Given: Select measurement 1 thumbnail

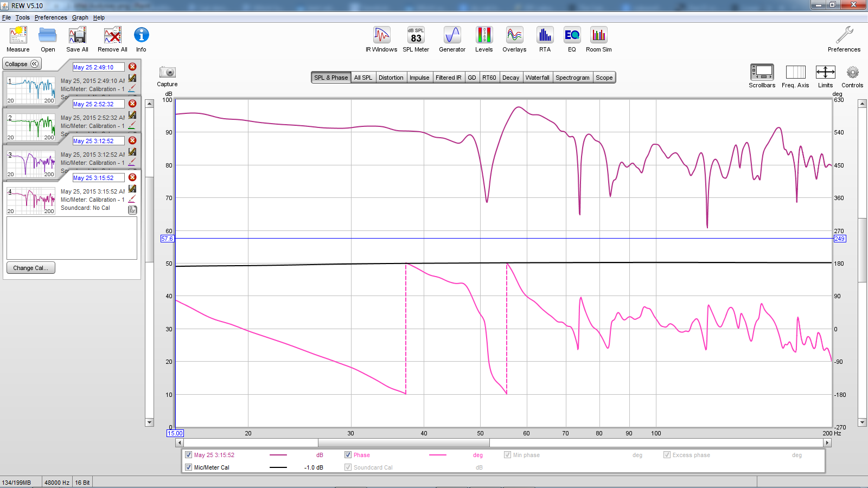Looking at the screenshot, I should pos(31,90).
